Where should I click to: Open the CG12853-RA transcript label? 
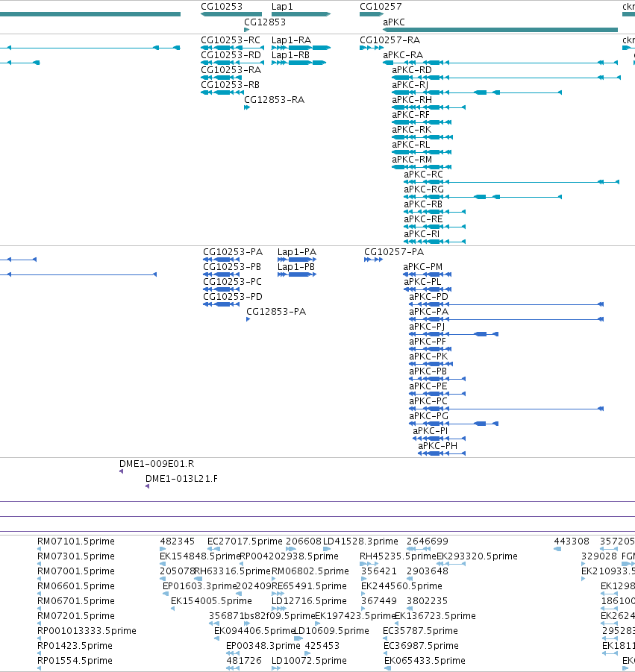274,100
